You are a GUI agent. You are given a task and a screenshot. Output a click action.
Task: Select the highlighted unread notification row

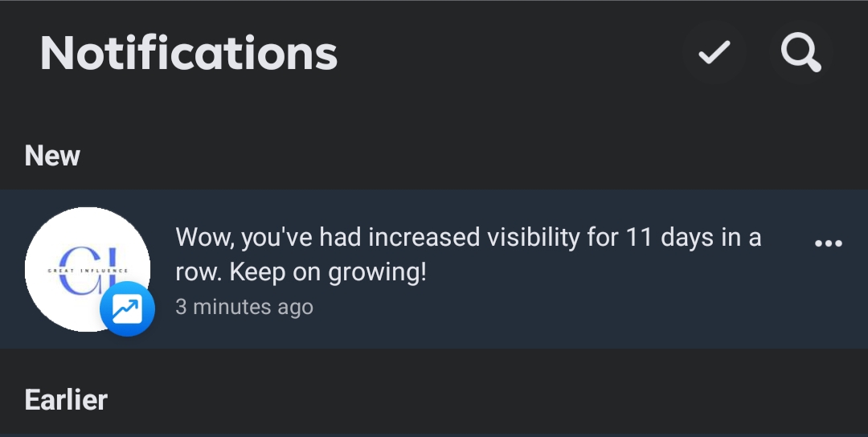click(434, 269)
